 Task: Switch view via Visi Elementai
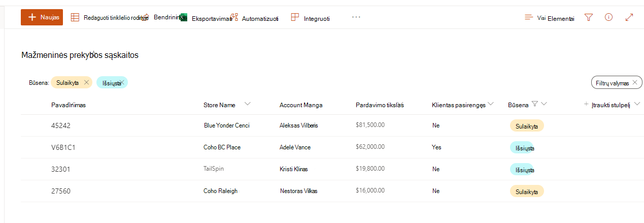tap(550, 18)
